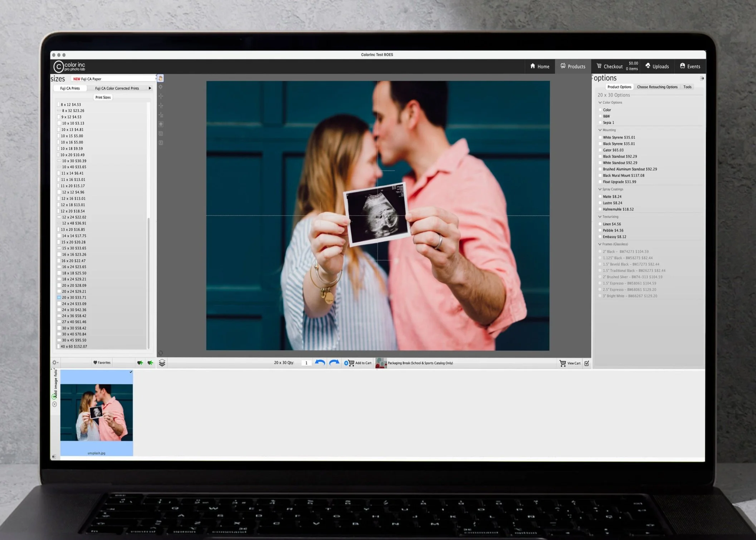Click the Undo arrow icon

point(320,363)
